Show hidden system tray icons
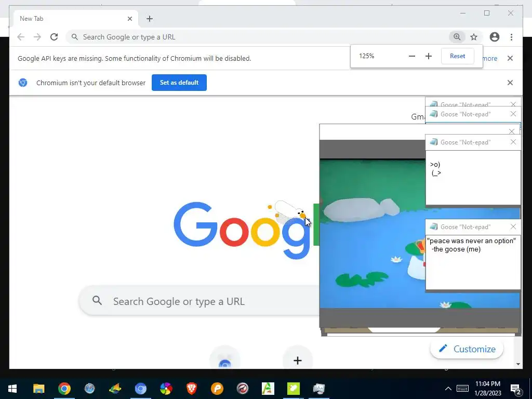This screenshot has height=399, width=532. click(448, 389)
